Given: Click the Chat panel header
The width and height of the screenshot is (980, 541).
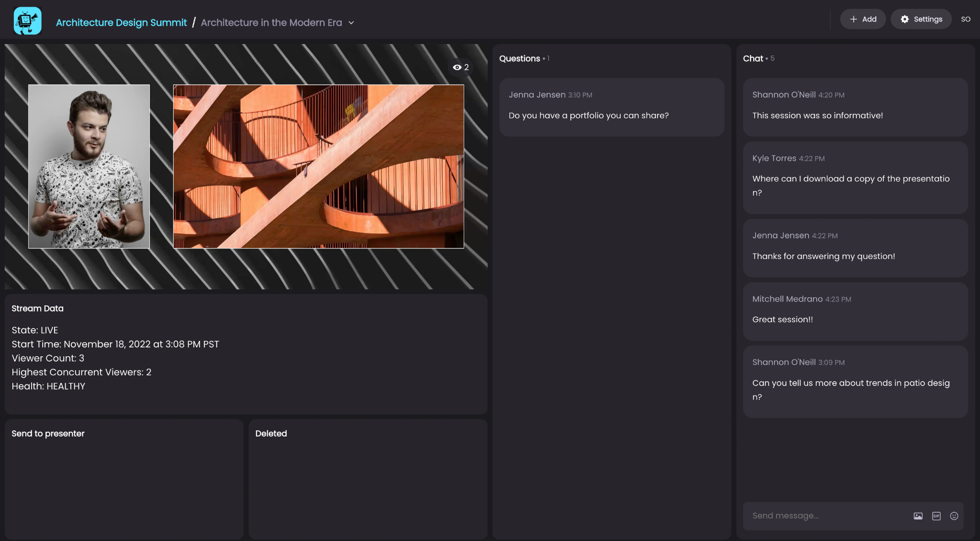Looking at the screenshot, I should click(753, 58).
